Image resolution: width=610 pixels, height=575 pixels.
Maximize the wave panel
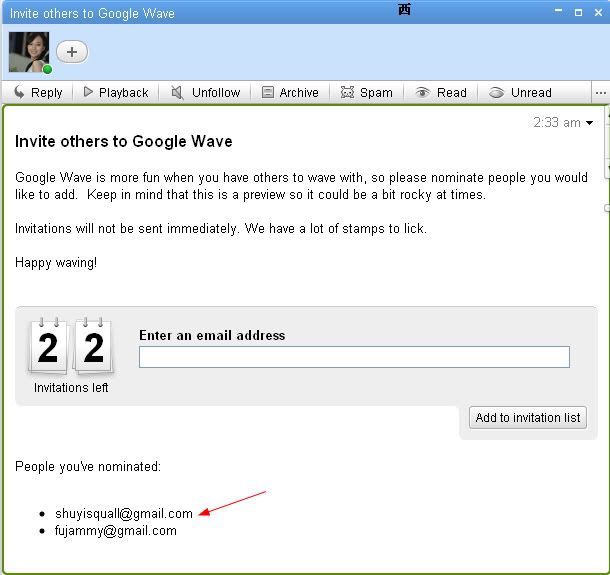578,12
